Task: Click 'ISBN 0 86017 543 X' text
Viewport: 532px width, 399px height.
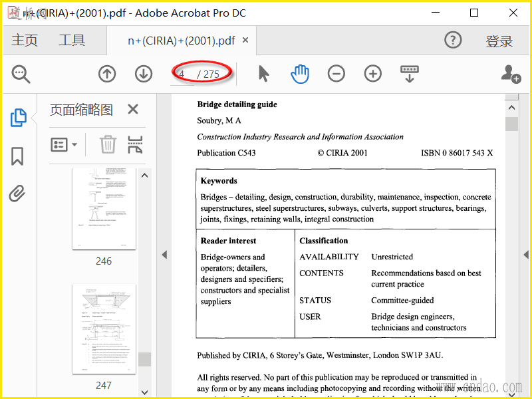Action: coord(457,153)
